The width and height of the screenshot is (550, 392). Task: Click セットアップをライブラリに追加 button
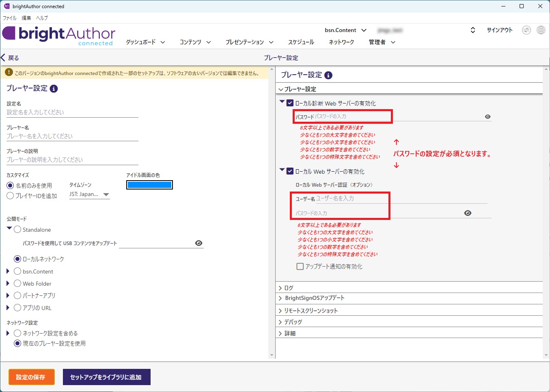(106, 377)
